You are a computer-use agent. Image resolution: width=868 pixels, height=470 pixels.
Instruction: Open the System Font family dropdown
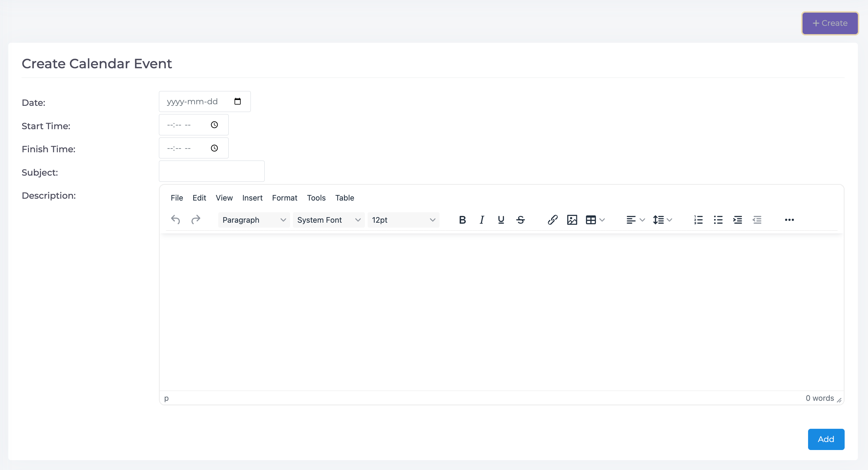click(x=329, y=220)
